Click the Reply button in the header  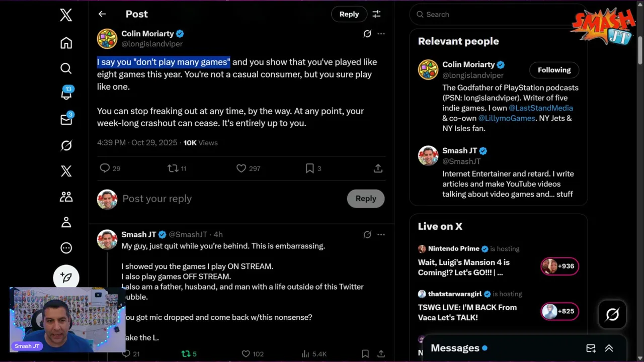coord(349,14)
